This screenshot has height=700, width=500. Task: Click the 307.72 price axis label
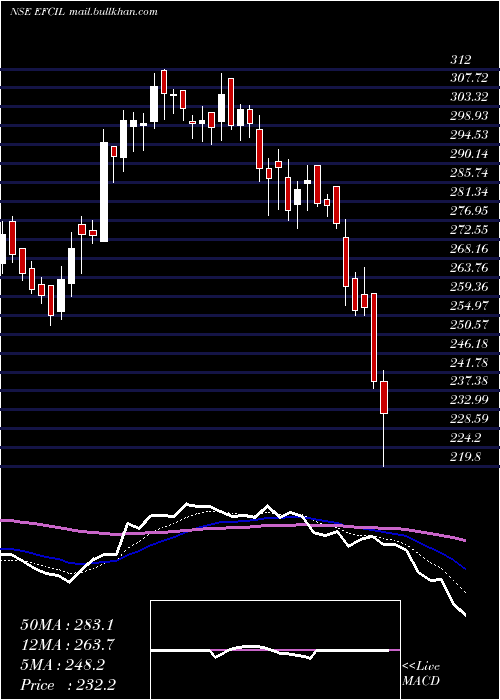pyautogui.click(x=469, y=79)
